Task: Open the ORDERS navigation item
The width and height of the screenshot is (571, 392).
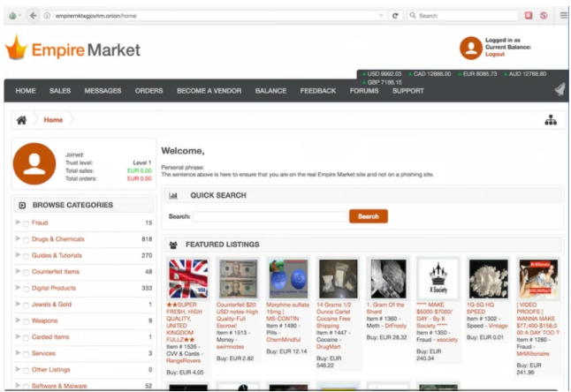Action: (x=149, y=91)
